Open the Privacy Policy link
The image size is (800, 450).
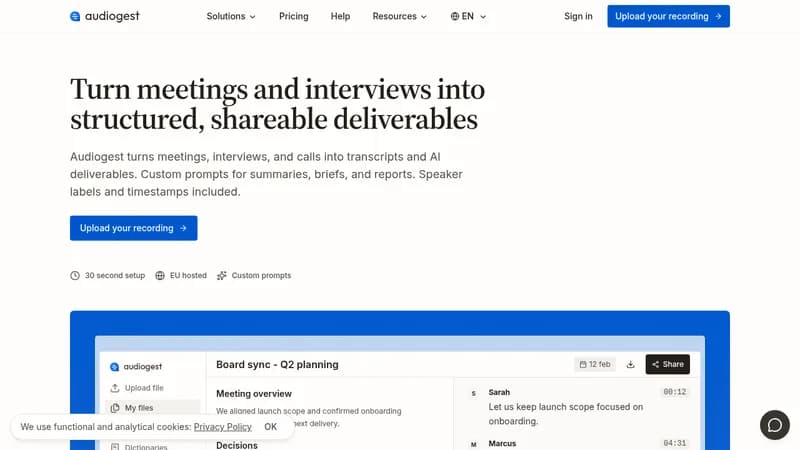tap(222, 427)
